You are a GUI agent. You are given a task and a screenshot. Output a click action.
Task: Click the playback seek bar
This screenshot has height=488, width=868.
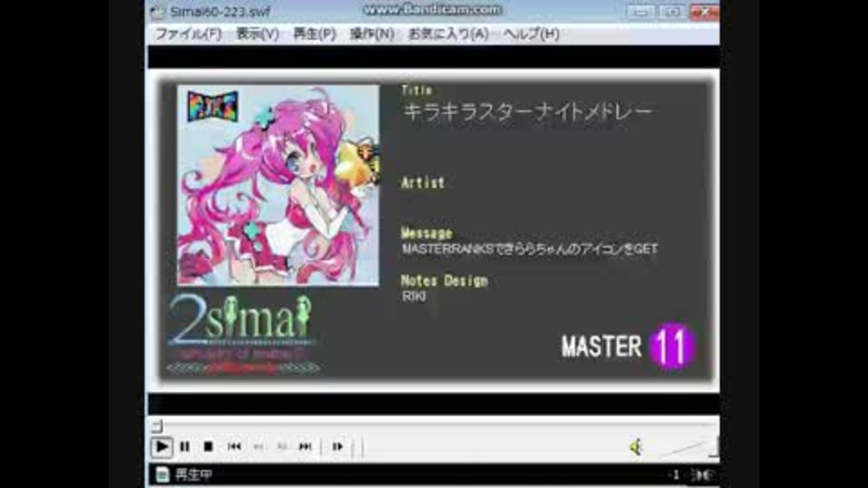tap(435, 426)
